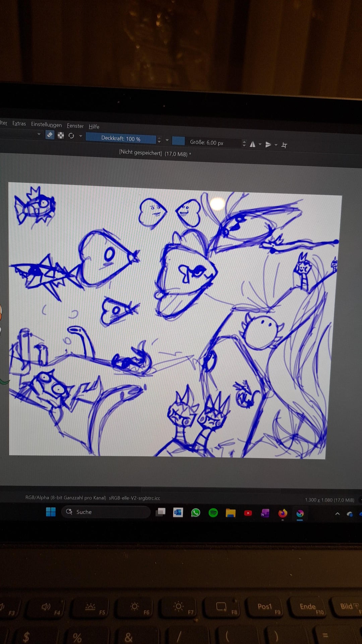Click the vertical mirror tool icon
The height and width of the screenshot is (644, 362).
click(x=268, y=145)
